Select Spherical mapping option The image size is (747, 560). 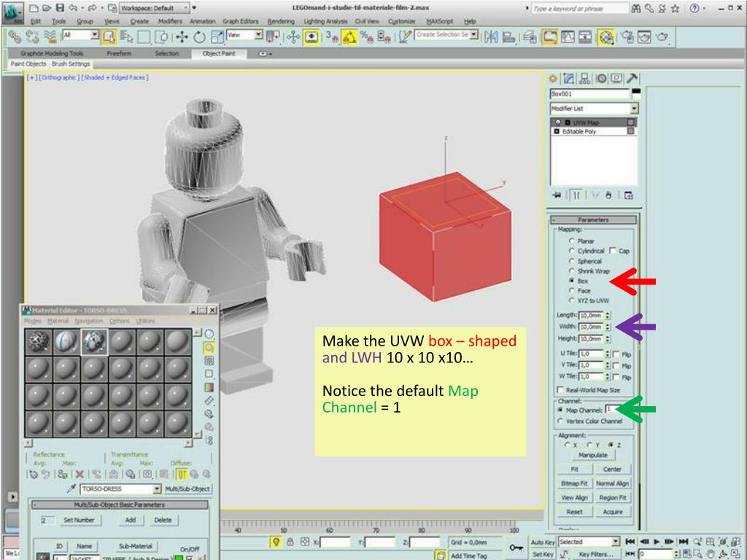coord(572,261)
